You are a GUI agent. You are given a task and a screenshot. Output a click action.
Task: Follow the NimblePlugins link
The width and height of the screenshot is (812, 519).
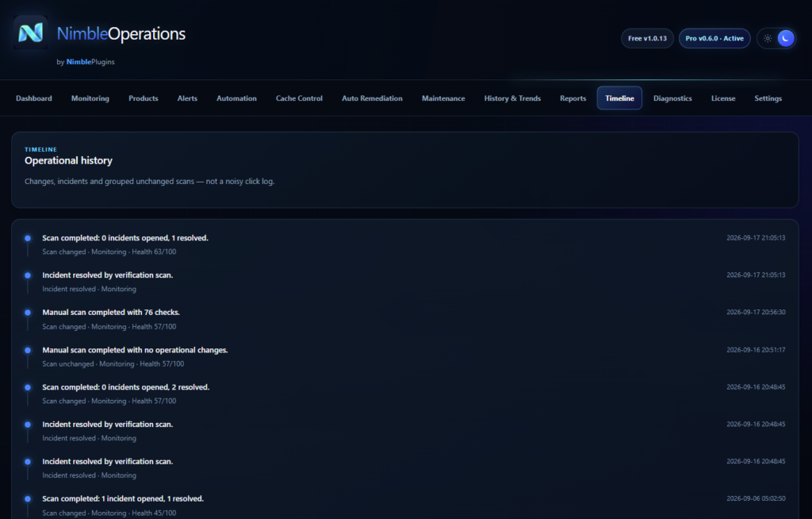(90, 62)
